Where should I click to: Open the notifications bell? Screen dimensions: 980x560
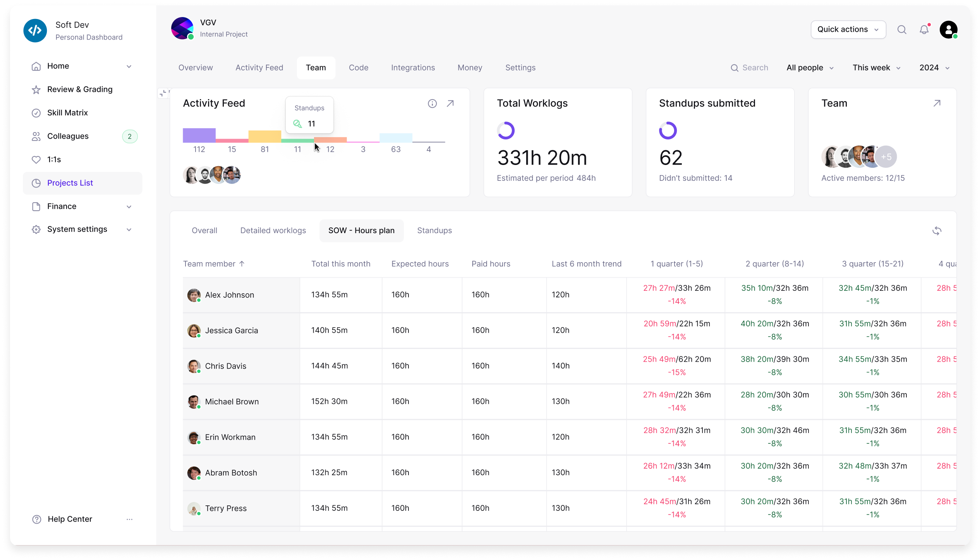[925, 29]
